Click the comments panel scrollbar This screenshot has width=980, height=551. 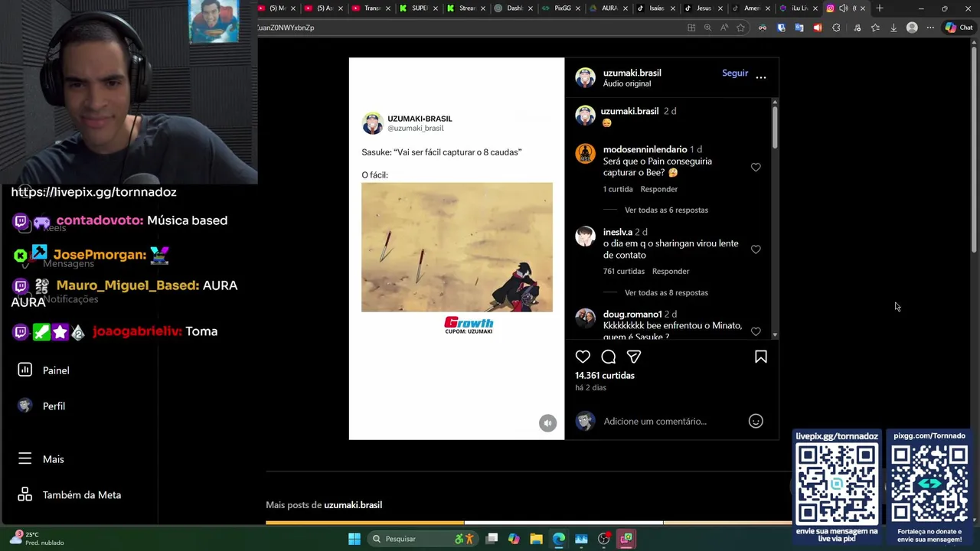775,126
